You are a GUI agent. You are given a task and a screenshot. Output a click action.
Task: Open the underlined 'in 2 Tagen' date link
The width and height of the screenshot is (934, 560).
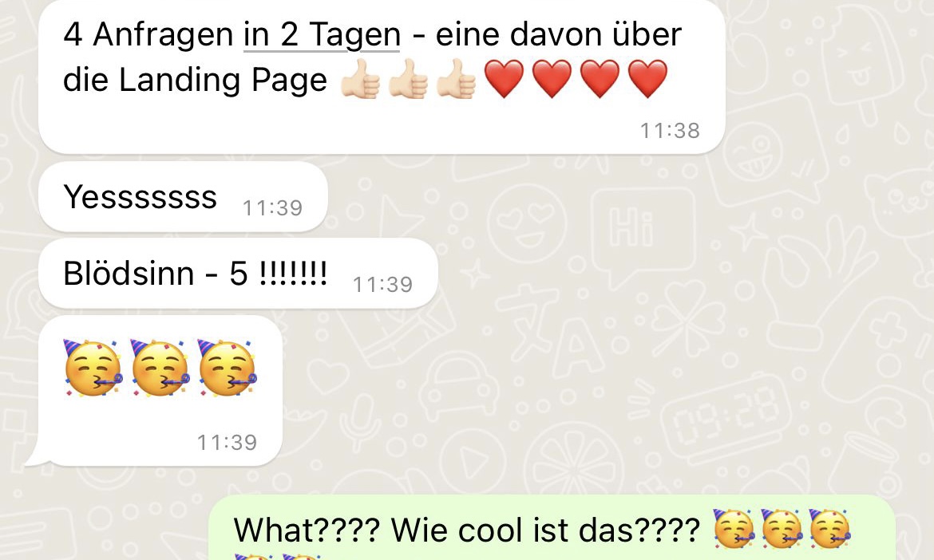coord(322,34)
